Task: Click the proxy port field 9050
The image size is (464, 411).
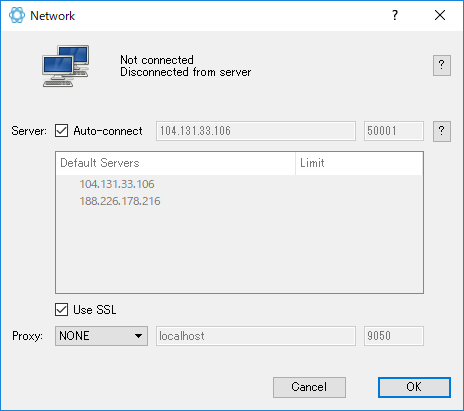Action: [x=394, y=336]
